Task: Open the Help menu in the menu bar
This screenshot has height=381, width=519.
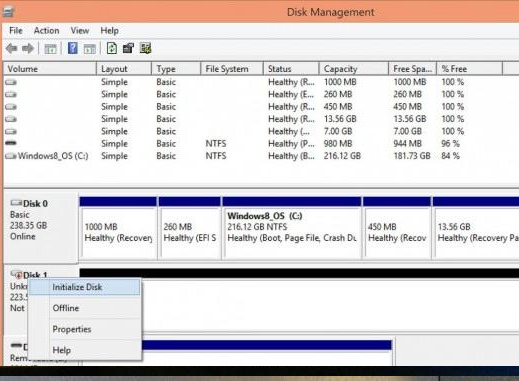Action: [109, 31]
